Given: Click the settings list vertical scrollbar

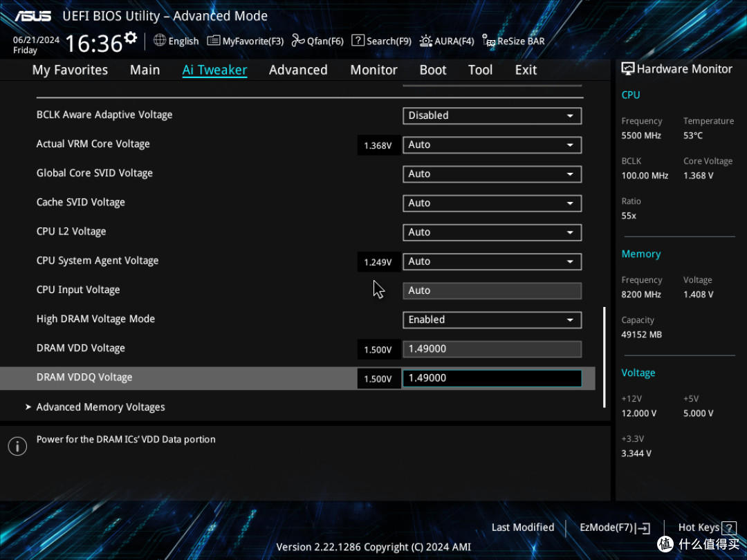Looking at the screenshot, I should (605, 357).
